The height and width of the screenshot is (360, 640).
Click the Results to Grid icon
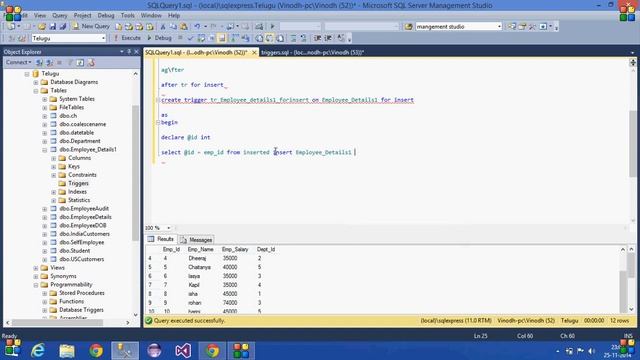coord(269,38)
